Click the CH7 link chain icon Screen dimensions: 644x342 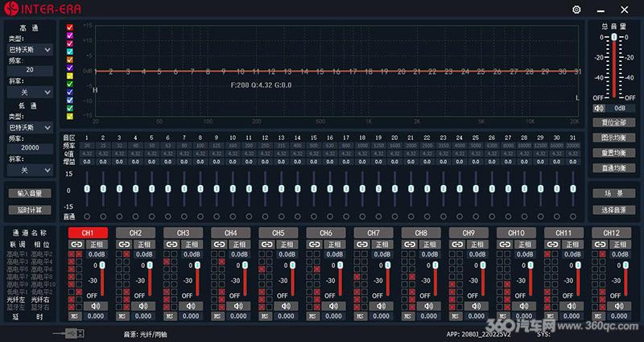click(x=361, y=245)
